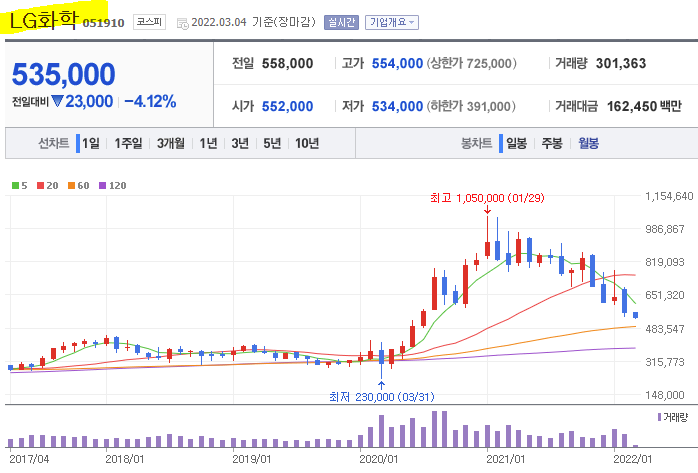The image size is (698, 473).
Task: Click the purple 120-period moving average swatch
Action: [102, 186]
